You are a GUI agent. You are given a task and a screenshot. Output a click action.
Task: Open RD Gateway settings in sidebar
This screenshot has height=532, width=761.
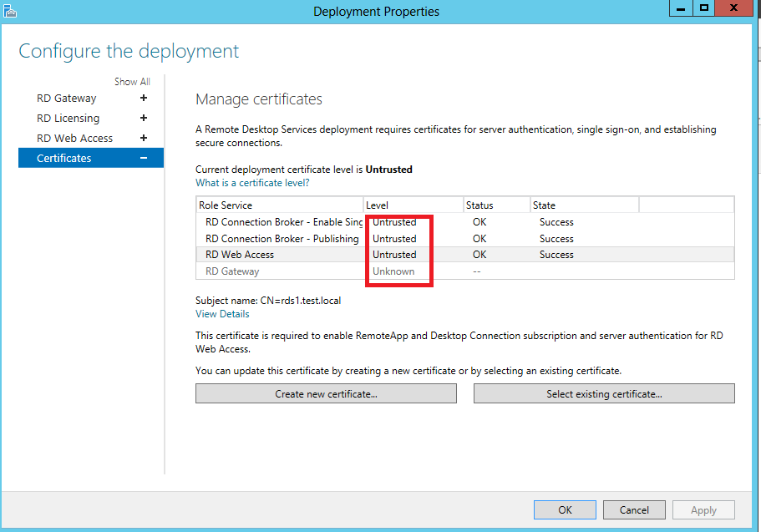(67, 98)
